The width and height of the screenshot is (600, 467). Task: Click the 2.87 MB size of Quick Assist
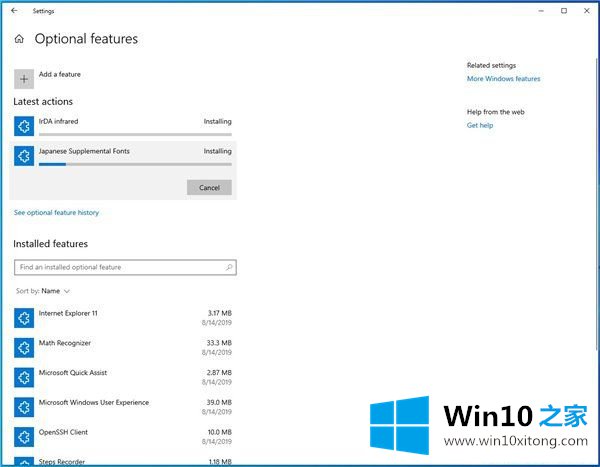coord(219,372)
